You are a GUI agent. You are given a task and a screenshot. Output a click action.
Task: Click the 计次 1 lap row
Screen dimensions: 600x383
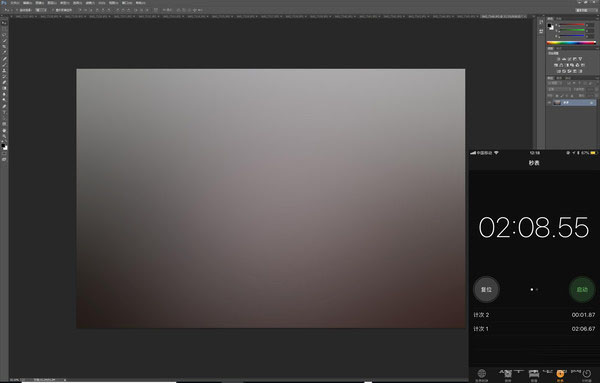click(534, 329)
